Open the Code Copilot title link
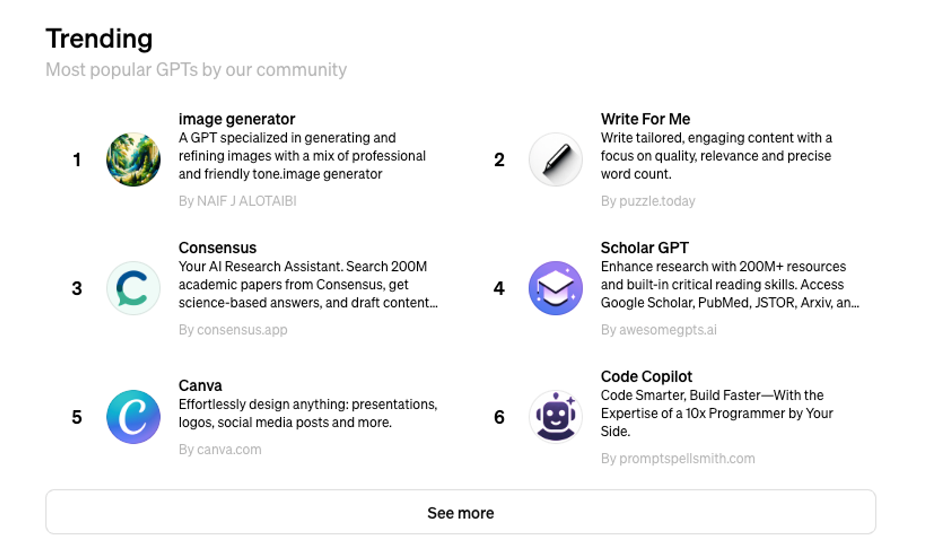Viewport: 927px width, 560px height. (x=646, y=376)
